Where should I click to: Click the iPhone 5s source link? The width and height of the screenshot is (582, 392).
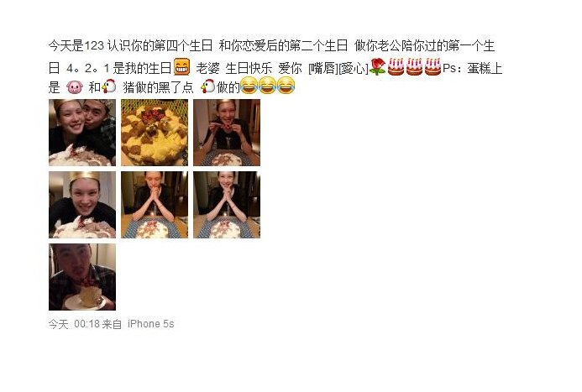(150, 324)
